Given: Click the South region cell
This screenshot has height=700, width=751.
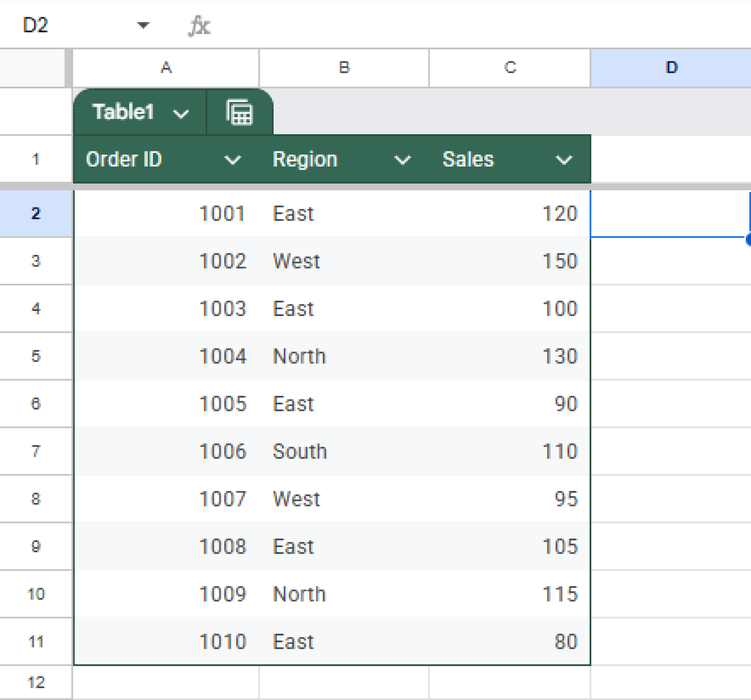Looking at the screenshot, I should pyautogui.click(x=344, y=451).
